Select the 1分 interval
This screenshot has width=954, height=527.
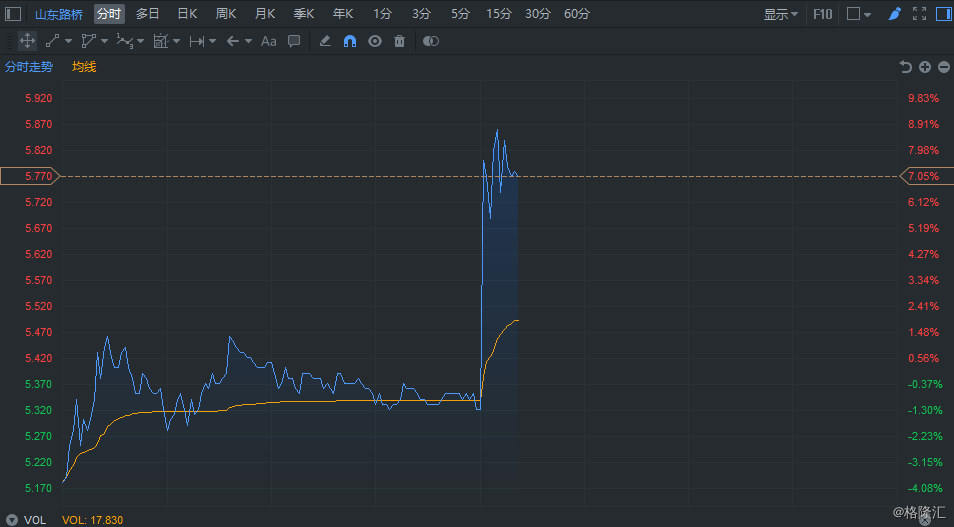tap(382, 13)
